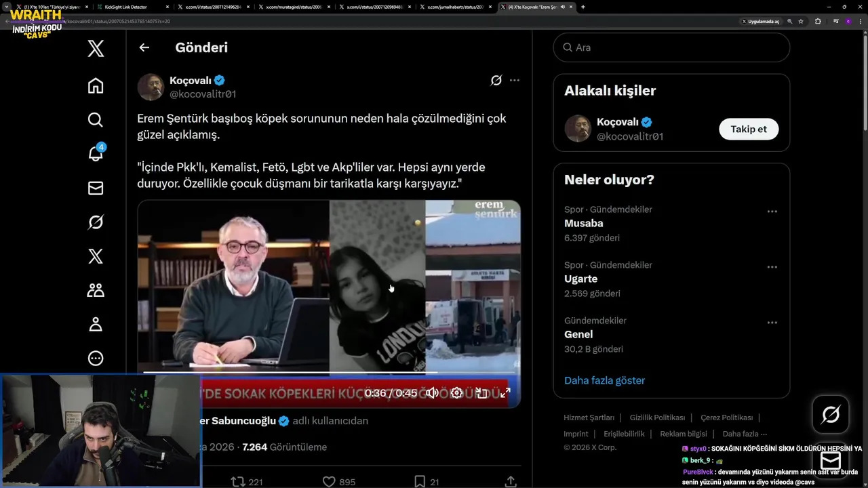The width and height of the screenshot is (868, 488).
Task: Expand the video to fullscreen
Action: pyautogui.click(x=505, y=393)
